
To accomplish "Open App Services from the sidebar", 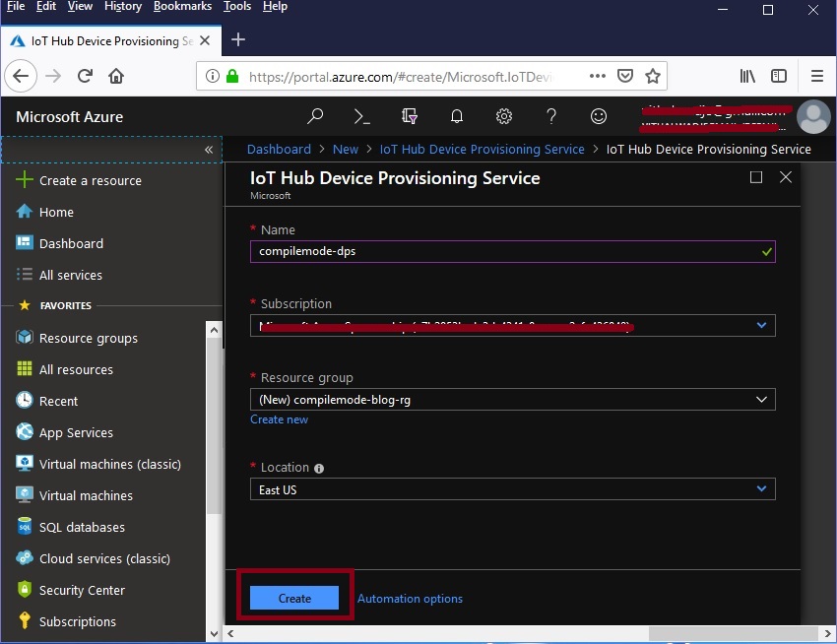I will [74, 432].
